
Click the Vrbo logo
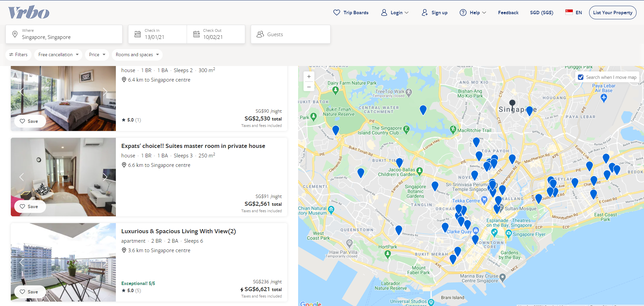[29, 12]
